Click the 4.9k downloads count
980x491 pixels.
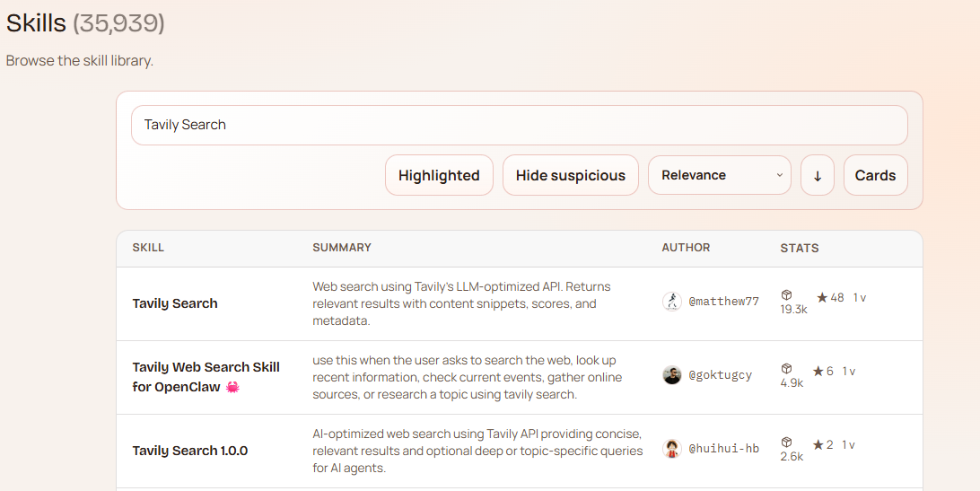point(792,382)
